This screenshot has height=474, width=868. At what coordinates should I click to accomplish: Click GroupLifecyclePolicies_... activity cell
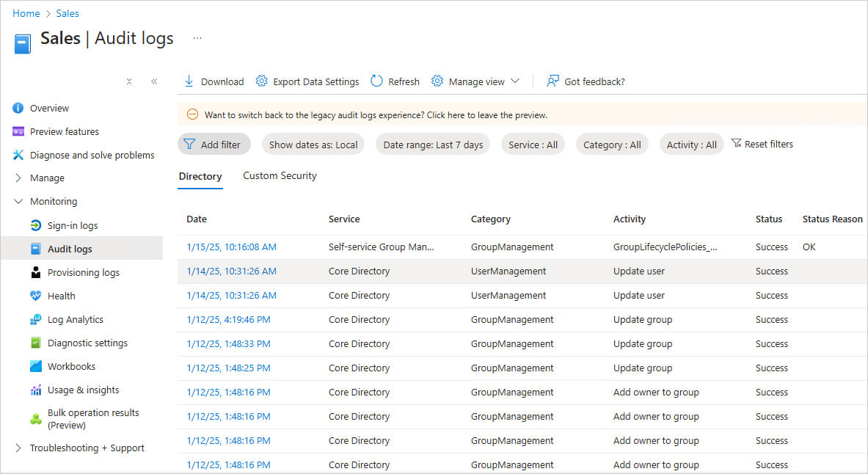665,247
